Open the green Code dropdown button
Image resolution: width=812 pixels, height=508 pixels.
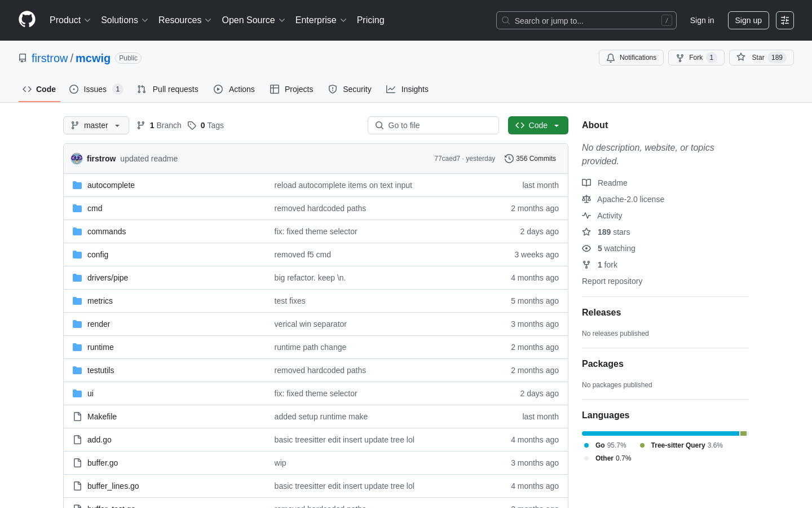[x=538, y=125]
